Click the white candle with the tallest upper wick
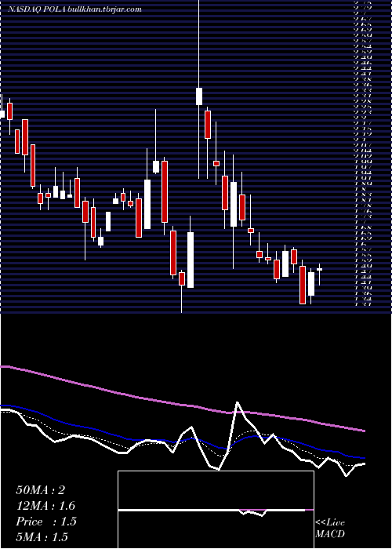This screenshot has width=392, height=549. [x=199, y=96]
